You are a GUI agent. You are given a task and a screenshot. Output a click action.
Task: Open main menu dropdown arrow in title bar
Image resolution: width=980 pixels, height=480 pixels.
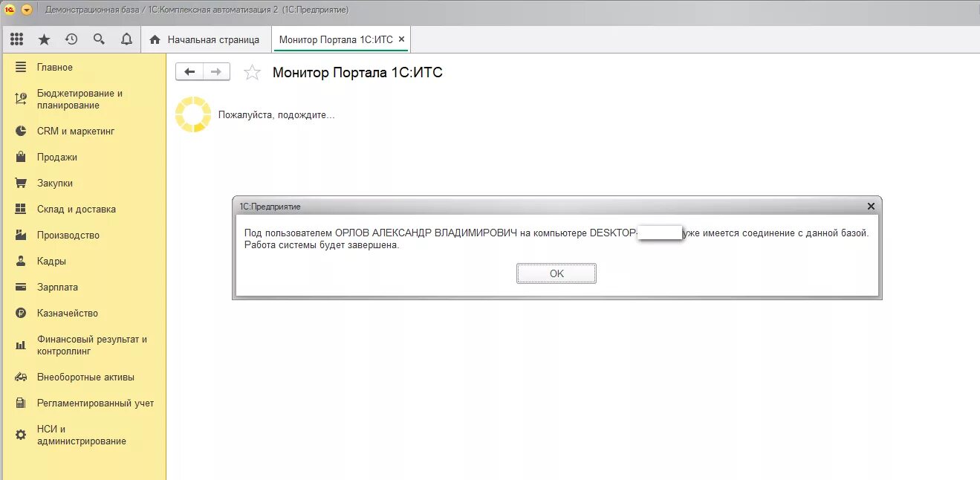pos(27,10)
